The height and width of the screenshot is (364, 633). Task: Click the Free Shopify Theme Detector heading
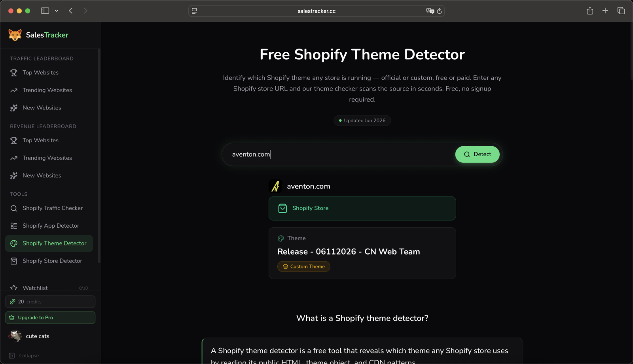tap(362, 54)
